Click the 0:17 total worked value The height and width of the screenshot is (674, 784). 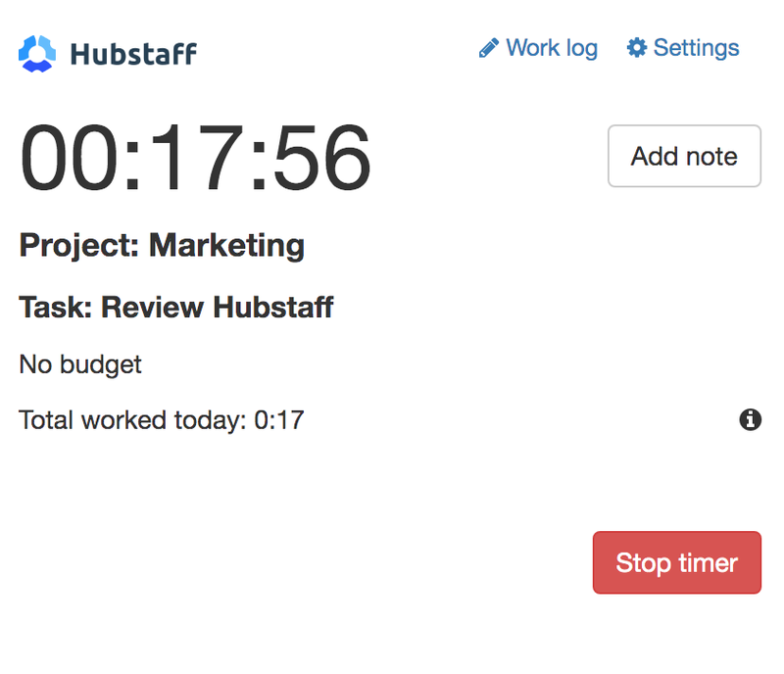coord(279,420)
